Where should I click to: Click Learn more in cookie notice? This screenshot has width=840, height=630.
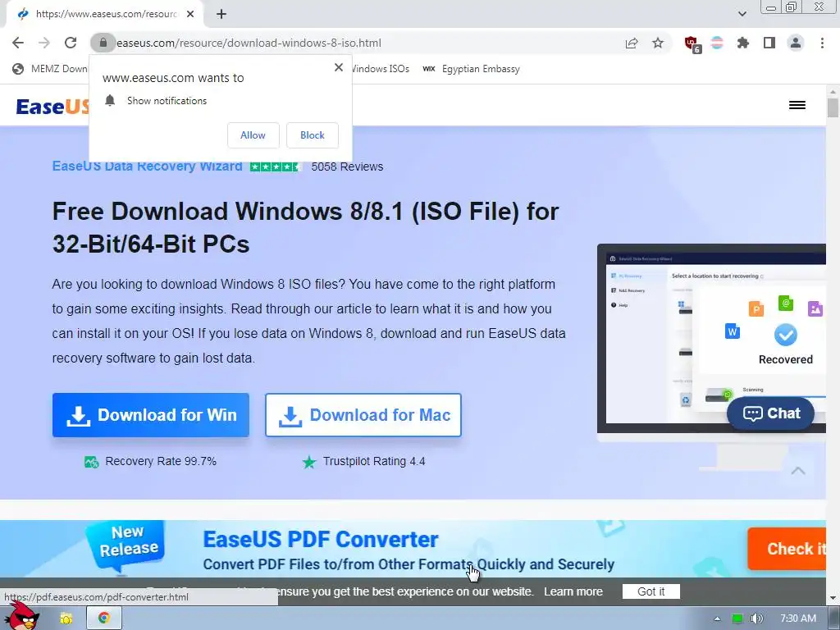click(573, 591)
